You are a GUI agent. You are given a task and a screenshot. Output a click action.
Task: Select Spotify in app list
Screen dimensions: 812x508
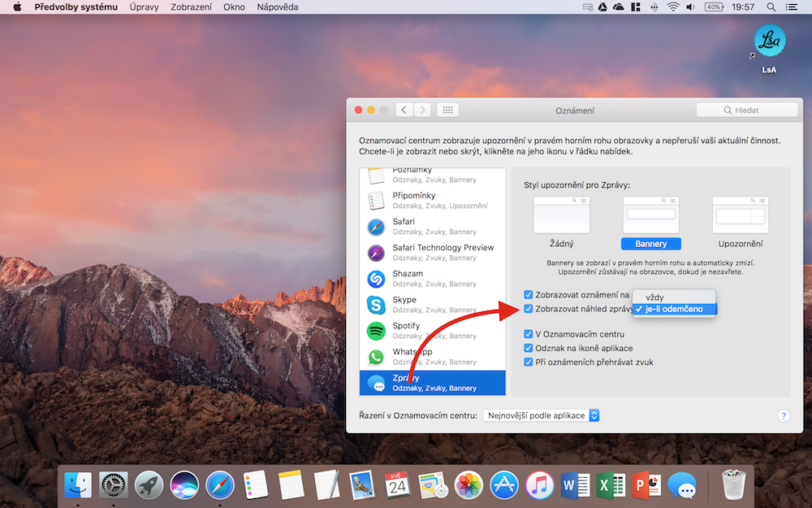tap(433, 331)
